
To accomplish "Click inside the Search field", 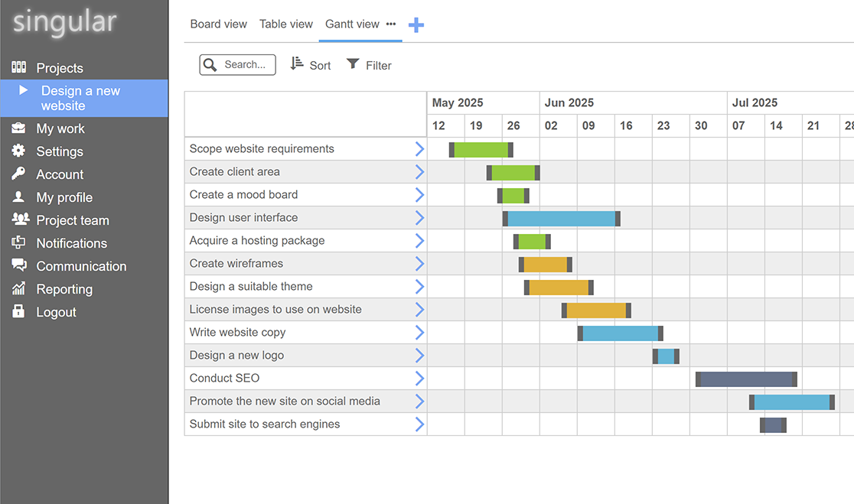I will point(245,64).
